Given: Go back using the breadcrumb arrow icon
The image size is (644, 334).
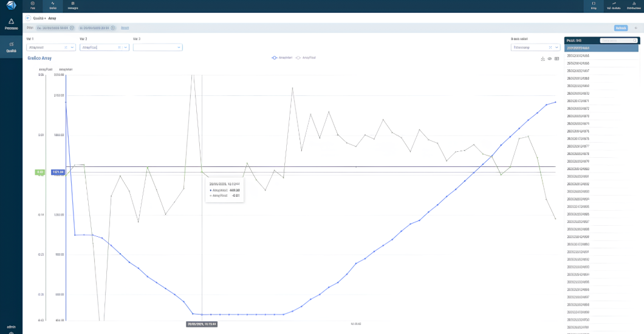Looking at the screenshot, I should point(28,18).
